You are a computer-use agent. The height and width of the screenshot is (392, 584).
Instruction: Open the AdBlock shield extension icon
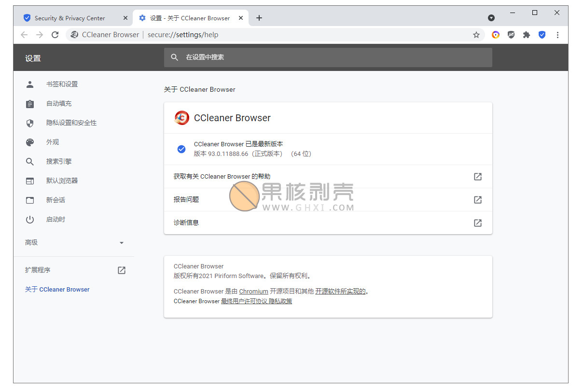tap(511, 35)
